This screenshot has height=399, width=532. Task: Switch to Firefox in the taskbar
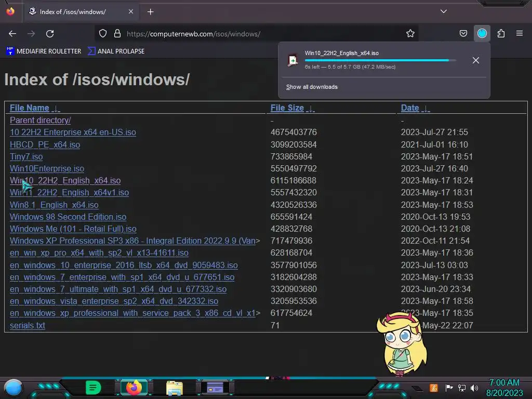pos(134,388)
